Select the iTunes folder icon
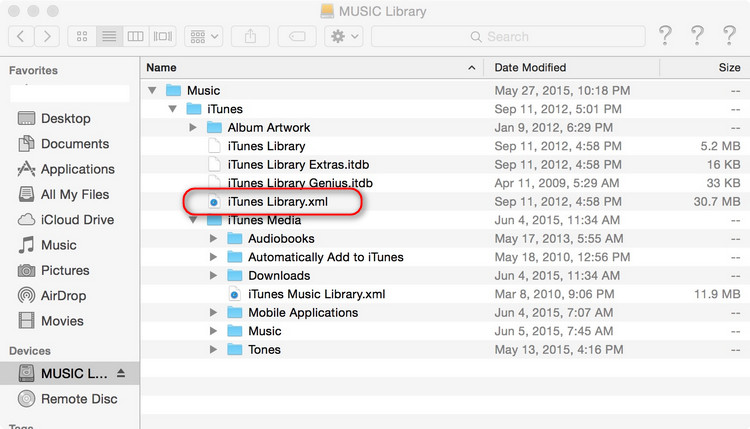This screenshot has height=429, width=750. point(194,109)
